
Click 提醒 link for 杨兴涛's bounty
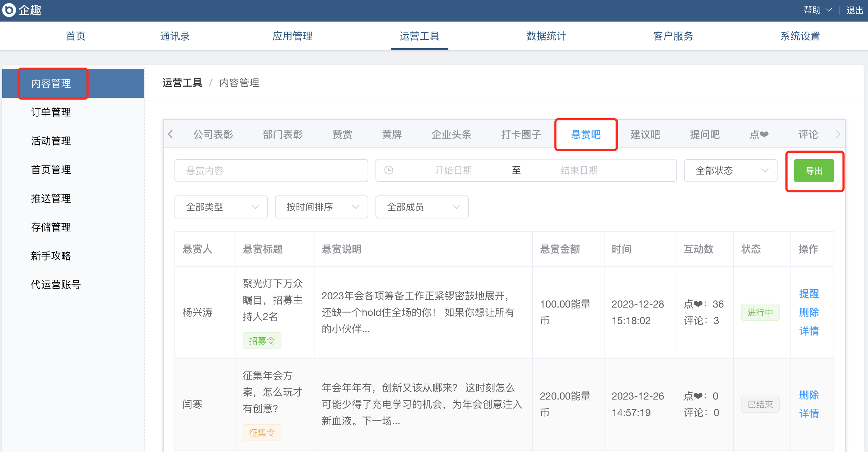tap(809, 294)
